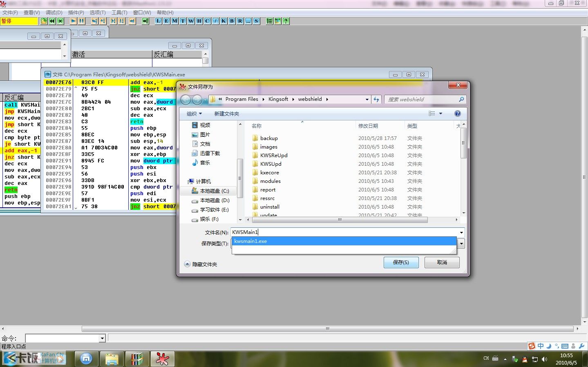Screen dimensions: 588x367
Task: Show the Log window with the L icon
Action: point(158,21)
